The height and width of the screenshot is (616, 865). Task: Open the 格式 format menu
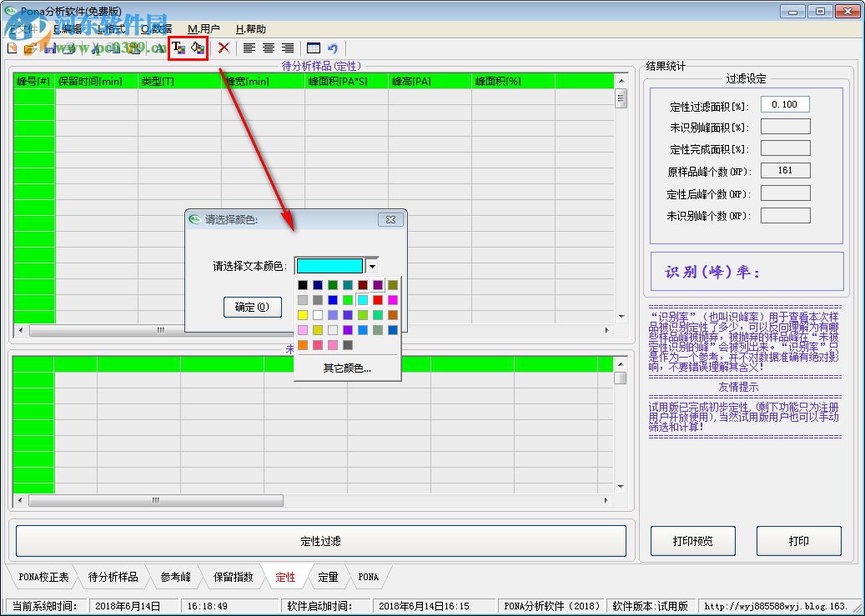pos(111,28)
